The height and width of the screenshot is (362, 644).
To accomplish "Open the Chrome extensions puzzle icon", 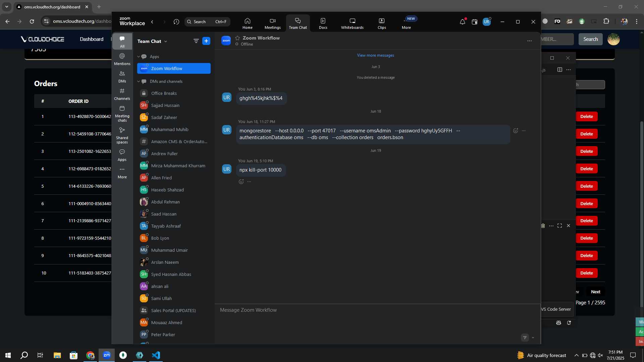I will pos(606,21).
